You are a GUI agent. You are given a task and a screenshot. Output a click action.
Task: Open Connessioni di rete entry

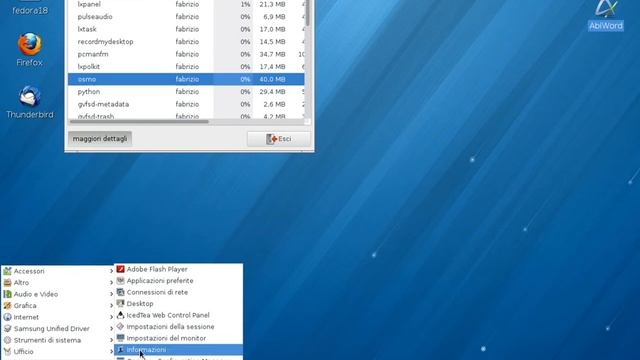(178, 292)
